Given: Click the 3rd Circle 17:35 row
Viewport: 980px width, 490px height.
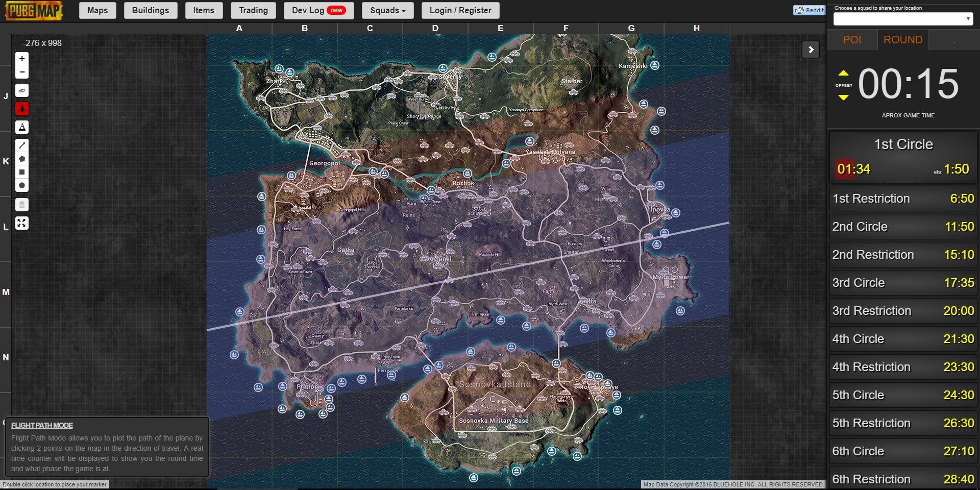Looking at the screenshot, I should (x=903, y=283).
